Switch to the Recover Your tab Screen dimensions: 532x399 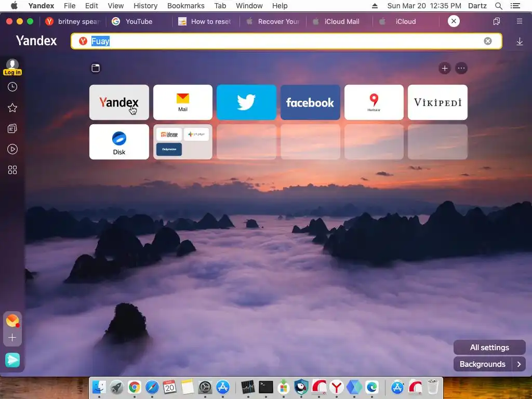point(273,21)
